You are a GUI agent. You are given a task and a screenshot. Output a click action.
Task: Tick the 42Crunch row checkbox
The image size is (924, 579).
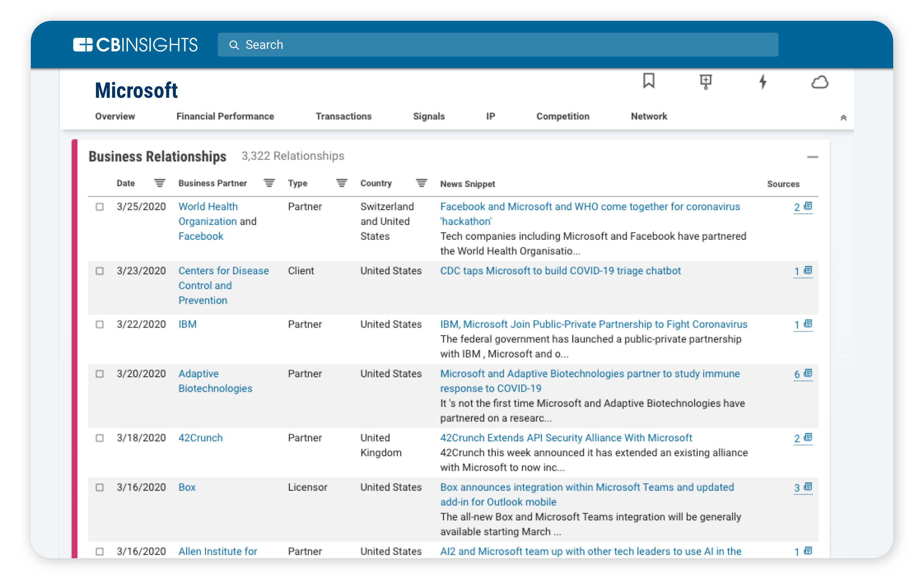100,438
